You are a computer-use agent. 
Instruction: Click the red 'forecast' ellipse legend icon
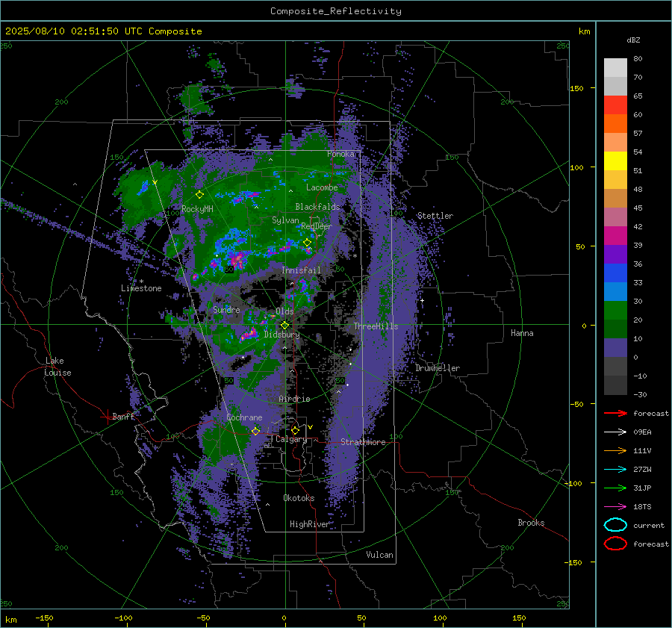point(615,544)
